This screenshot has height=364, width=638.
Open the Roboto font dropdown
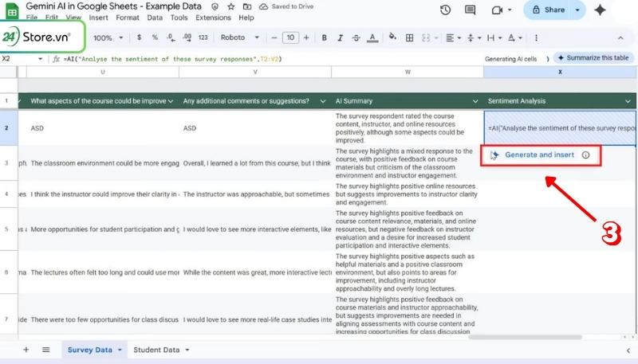(x=240, y=37)
